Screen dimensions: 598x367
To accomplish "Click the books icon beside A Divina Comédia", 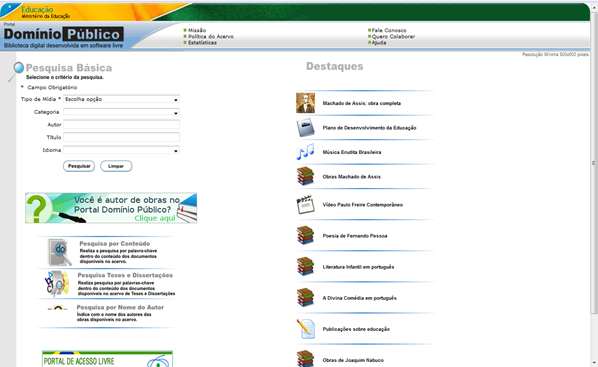I will click(305, 298).
